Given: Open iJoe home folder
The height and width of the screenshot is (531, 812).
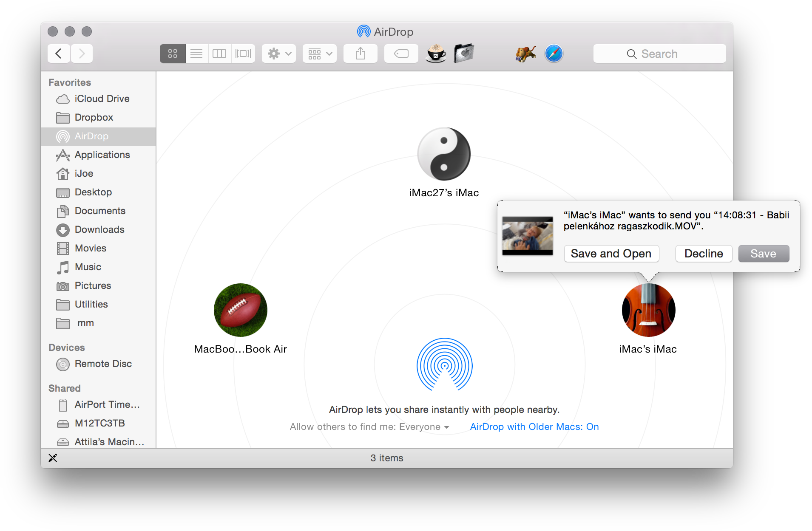Looking at the screenshot, I should [x=98, y=173].
